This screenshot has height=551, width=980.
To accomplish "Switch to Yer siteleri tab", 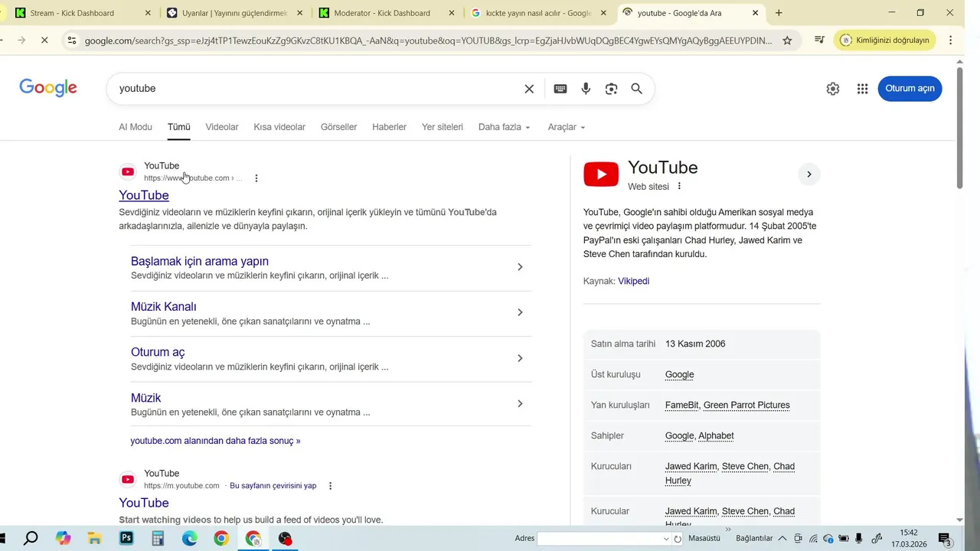I will 443,127.
